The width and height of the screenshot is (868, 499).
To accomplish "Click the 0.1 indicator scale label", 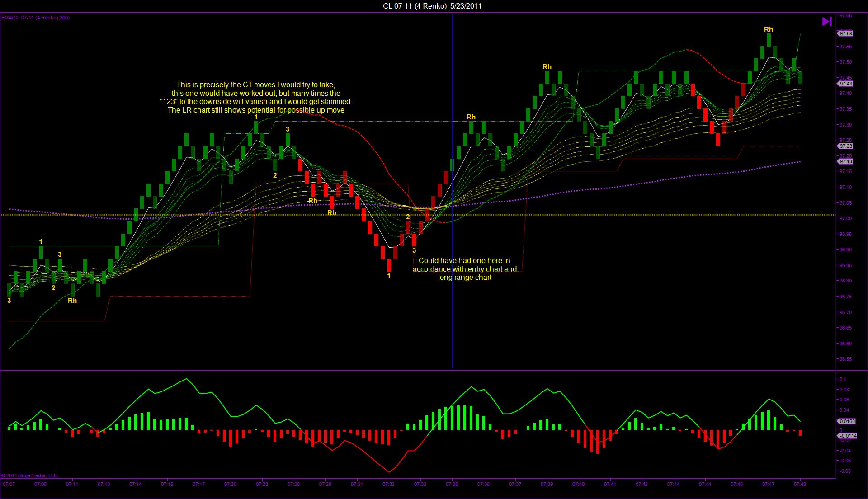I will [x=843, y=379].
